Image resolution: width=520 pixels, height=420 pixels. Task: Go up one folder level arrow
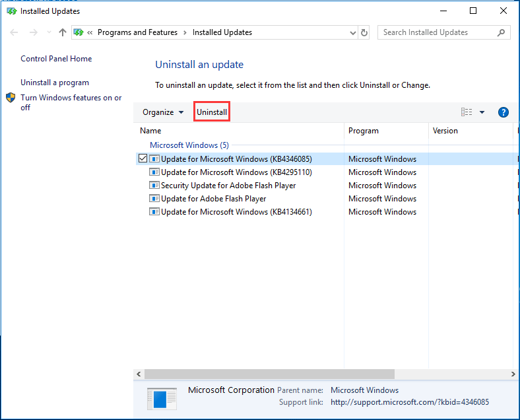click(x=63, y=32)
